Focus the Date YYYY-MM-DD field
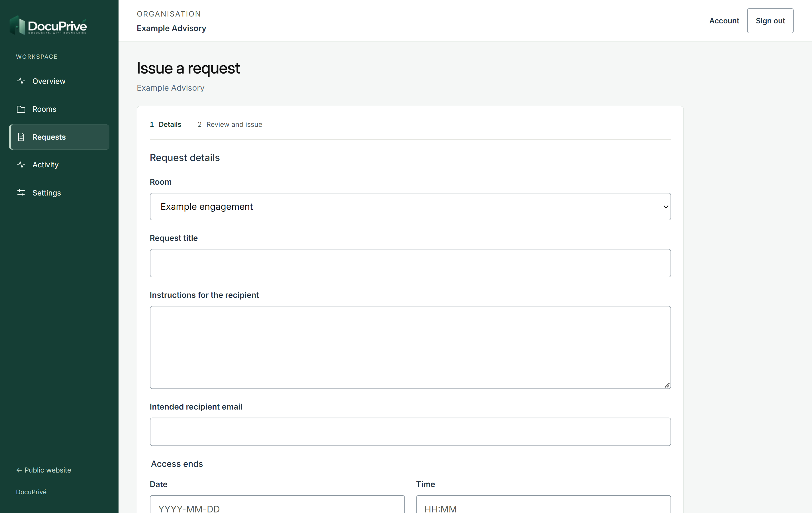The width and height of the screenshot is (812, 513). pos(277,504)
